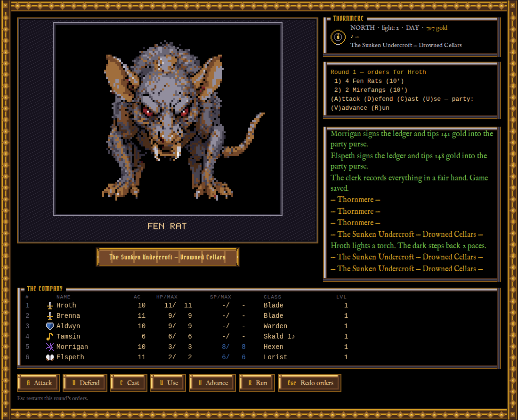Click Hroth's sword class icon
The image size is (518, 420).
pyautogui.click(x=49, y=306)
